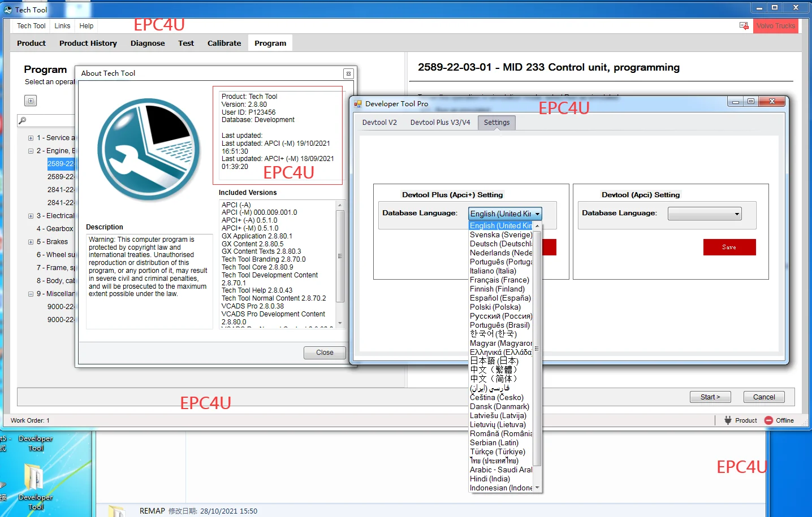Image resolution: width=812 pixels, height=517 pixels.
Task: Choose Русский (Россия) language option
Action: (x=501, y=316)
